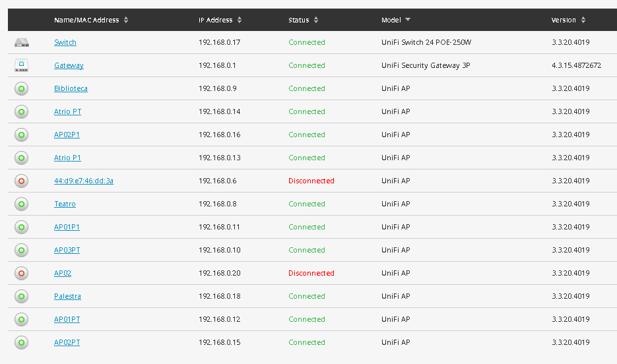Click the Switch device icon
This screenshot has height=364, width=617.
[x=22, y=43]
